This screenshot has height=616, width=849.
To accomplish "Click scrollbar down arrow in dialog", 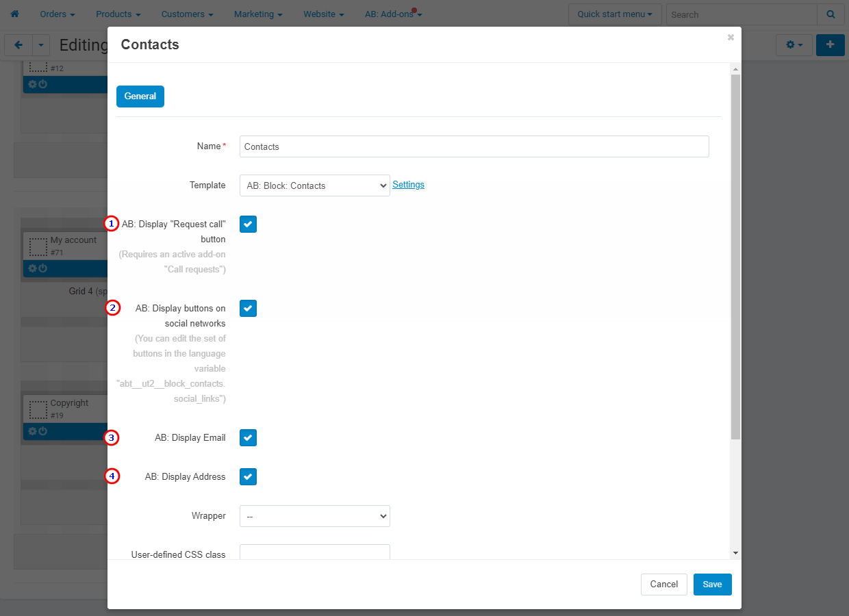I will (x=736, y=553).
